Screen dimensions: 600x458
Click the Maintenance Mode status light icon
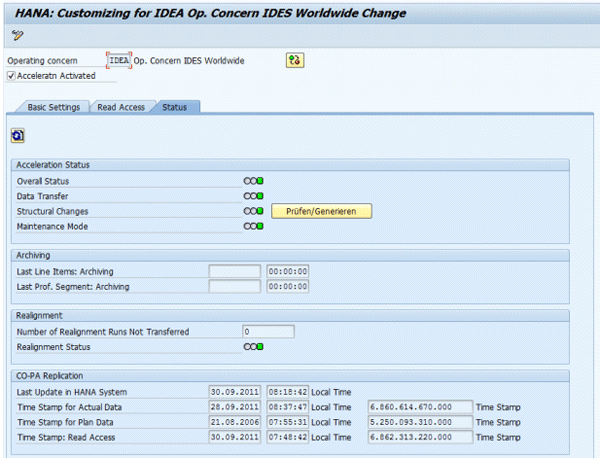pyautogui.click(x=253, y=226)
